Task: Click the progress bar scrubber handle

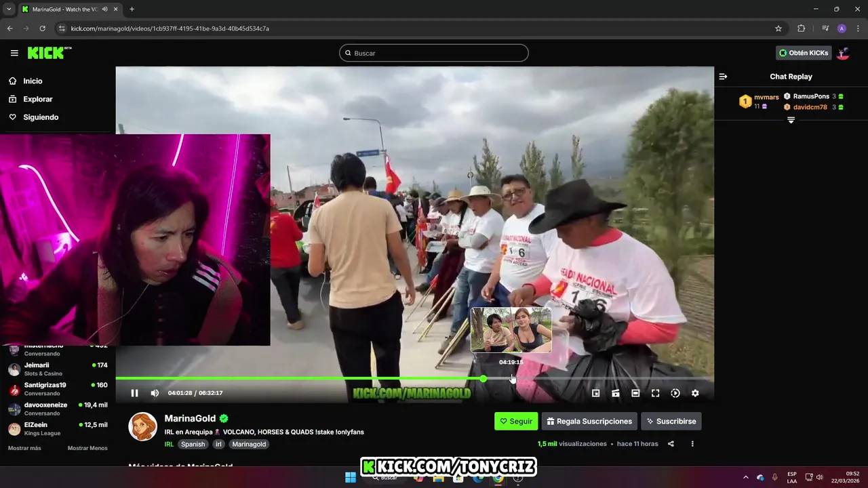Action: tap(483, 378)
